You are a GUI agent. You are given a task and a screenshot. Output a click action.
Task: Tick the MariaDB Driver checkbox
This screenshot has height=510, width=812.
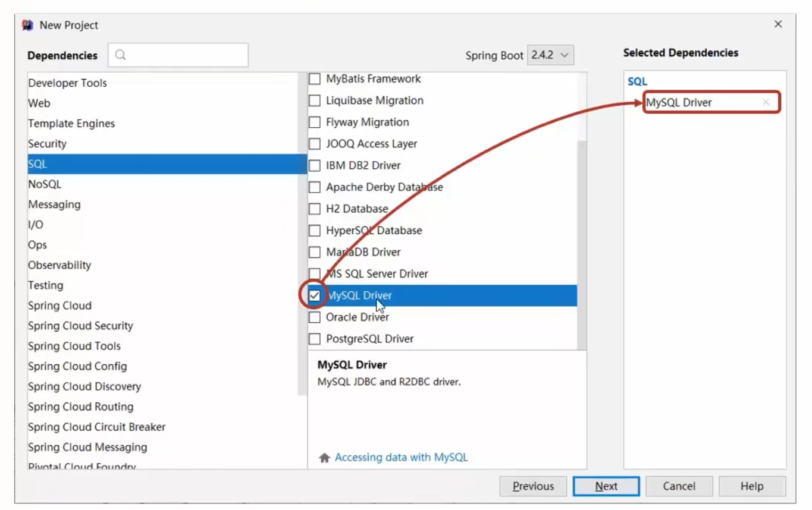[x=315, y=252]
